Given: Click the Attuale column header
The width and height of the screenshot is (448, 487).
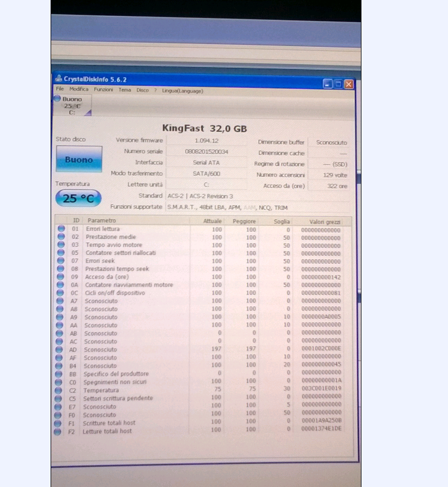Looking at the screenshot, I should pos(207,221).
